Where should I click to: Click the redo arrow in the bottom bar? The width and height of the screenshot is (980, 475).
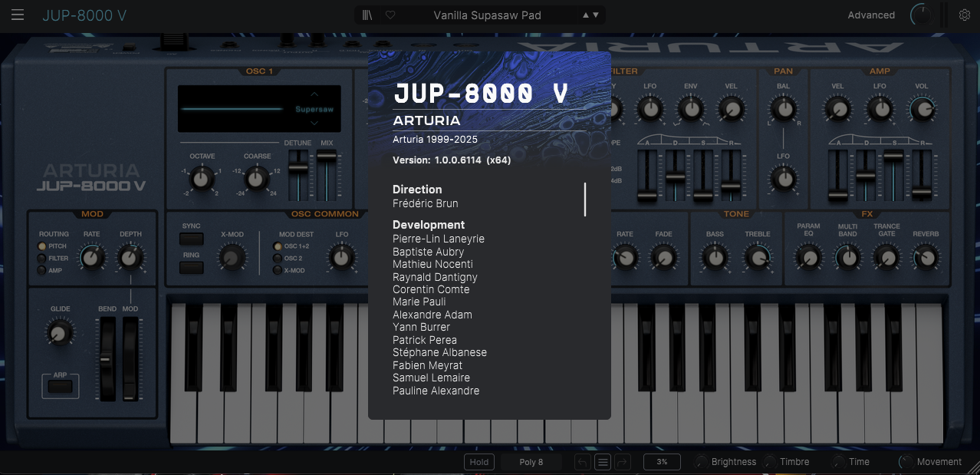(622, 462)
